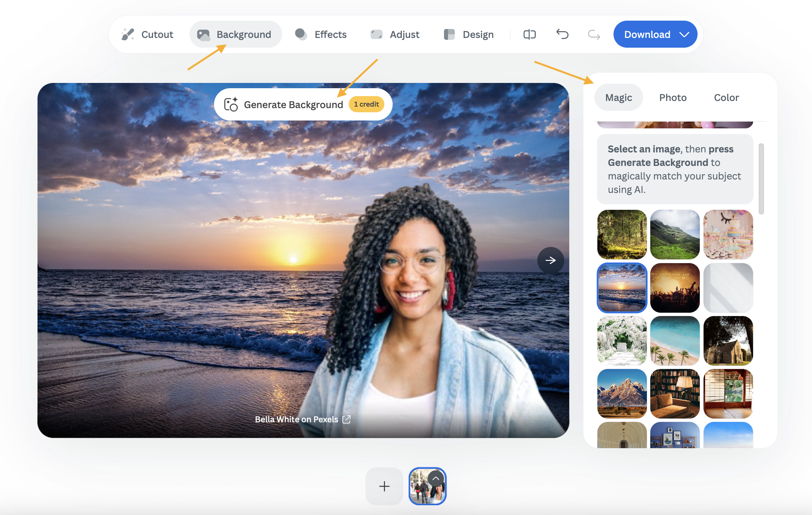Select the Magic tab
The width and height of the screenshot is (812, 515).
pos(618,98)
